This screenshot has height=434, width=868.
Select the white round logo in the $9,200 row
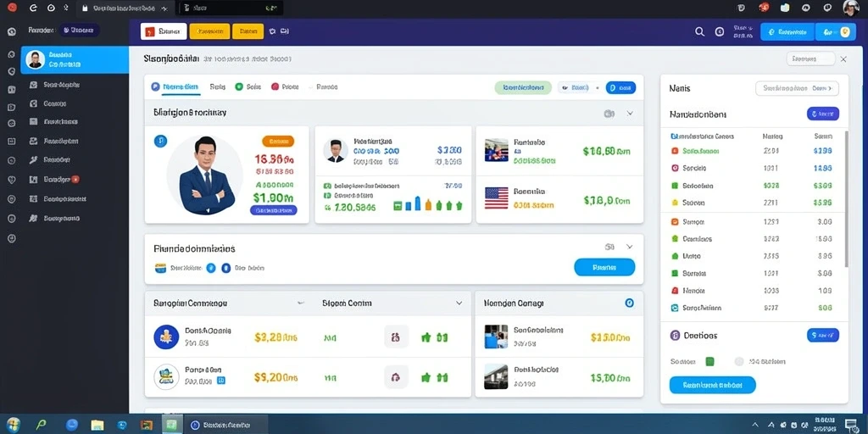166,377
